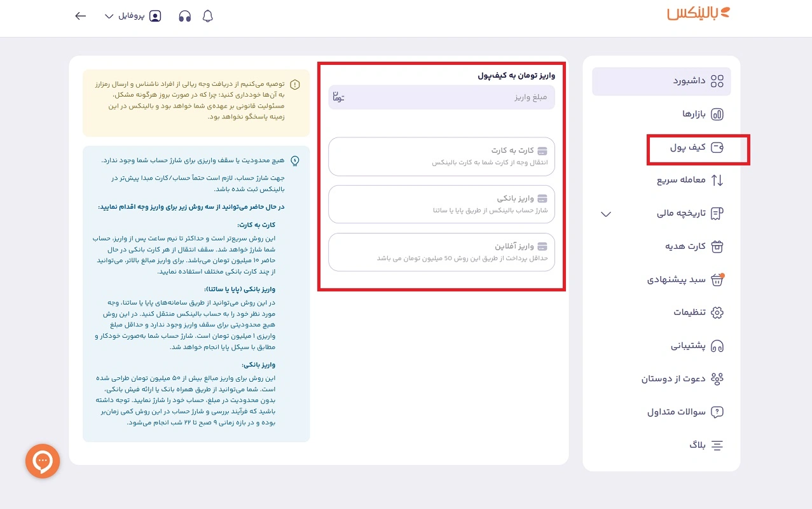Choose the واریز بانکی deposit method card

(x=441, y=204)
